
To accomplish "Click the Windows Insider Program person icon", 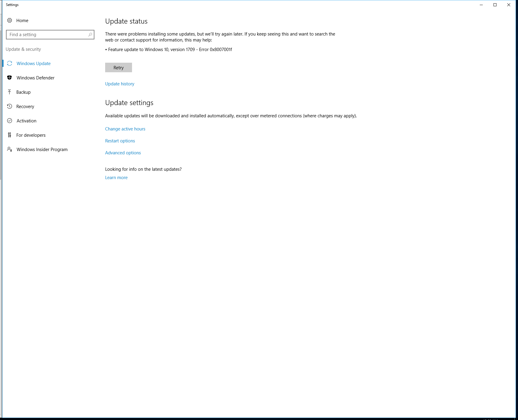I will click(x=10, y=149).
